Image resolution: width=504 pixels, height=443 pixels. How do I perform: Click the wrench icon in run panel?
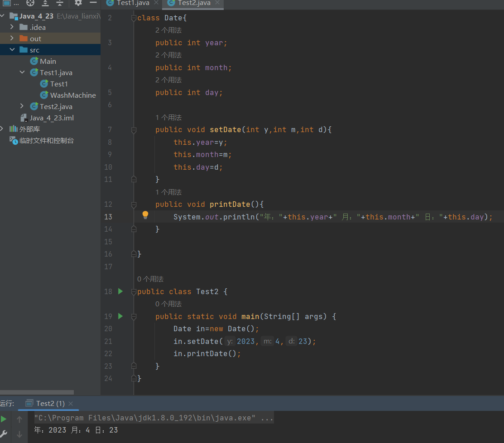pyautogui.click(x=4, y=434)
